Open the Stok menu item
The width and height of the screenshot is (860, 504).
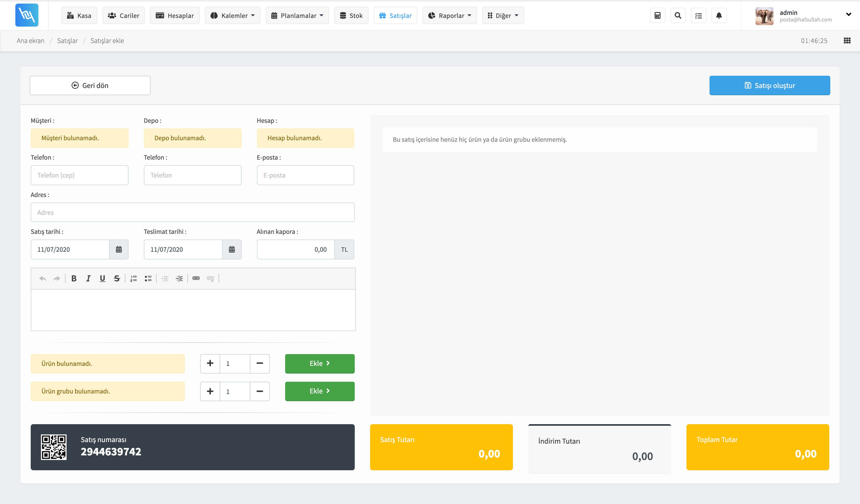click(x=351, y=15)
